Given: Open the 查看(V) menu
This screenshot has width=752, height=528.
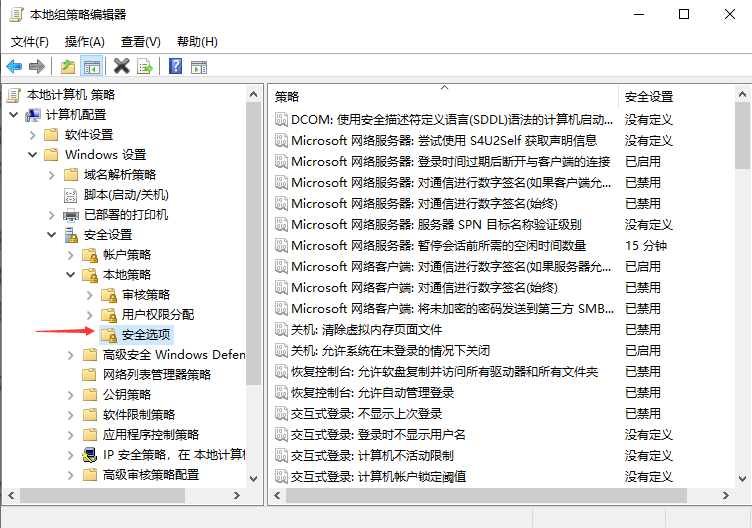Looking at the screenshot, I should tap(140, 41).
